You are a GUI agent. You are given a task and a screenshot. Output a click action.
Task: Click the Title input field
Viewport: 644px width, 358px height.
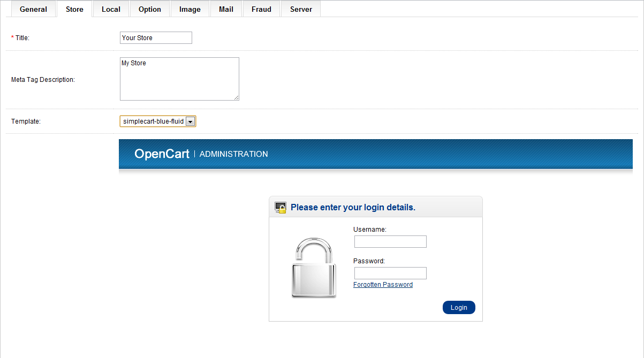(x=156, y=38)
